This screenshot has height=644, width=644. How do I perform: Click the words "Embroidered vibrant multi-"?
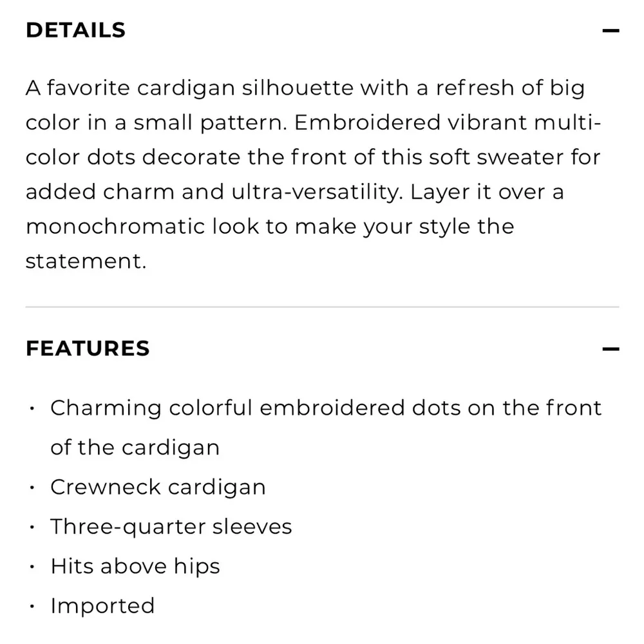447,122
